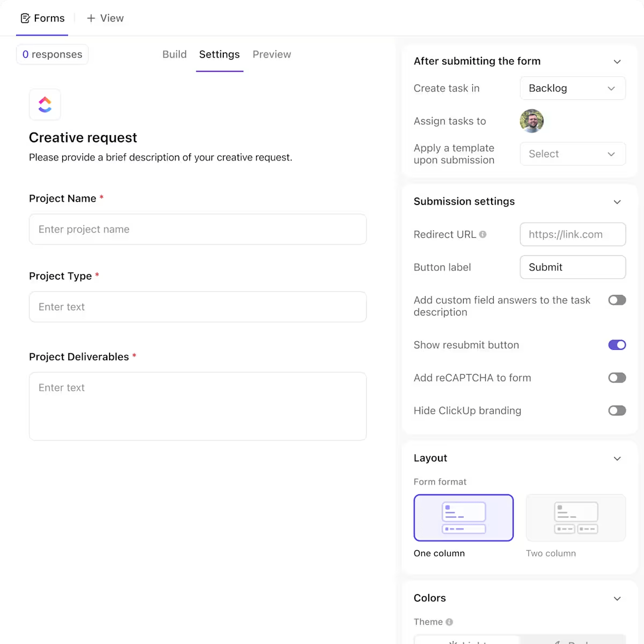
Task: Click the assignee avatar next to Assign tasks to
Action: pos(531,121)
